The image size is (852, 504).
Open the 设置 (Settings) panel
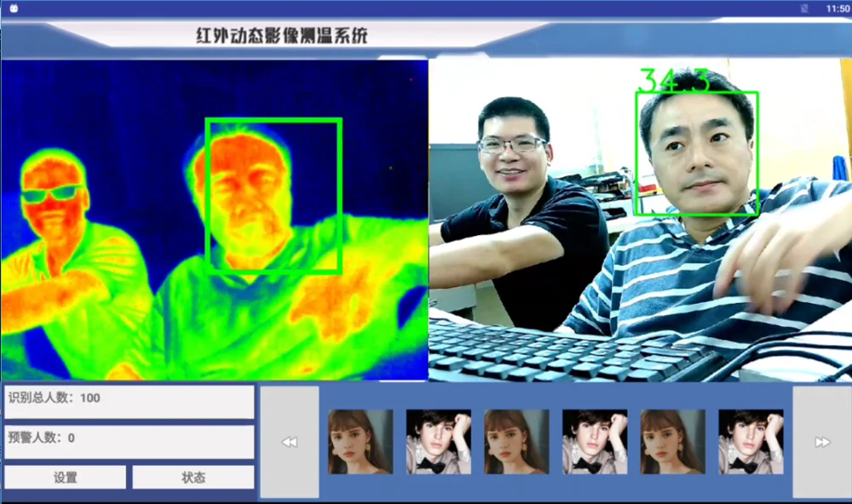65,477
